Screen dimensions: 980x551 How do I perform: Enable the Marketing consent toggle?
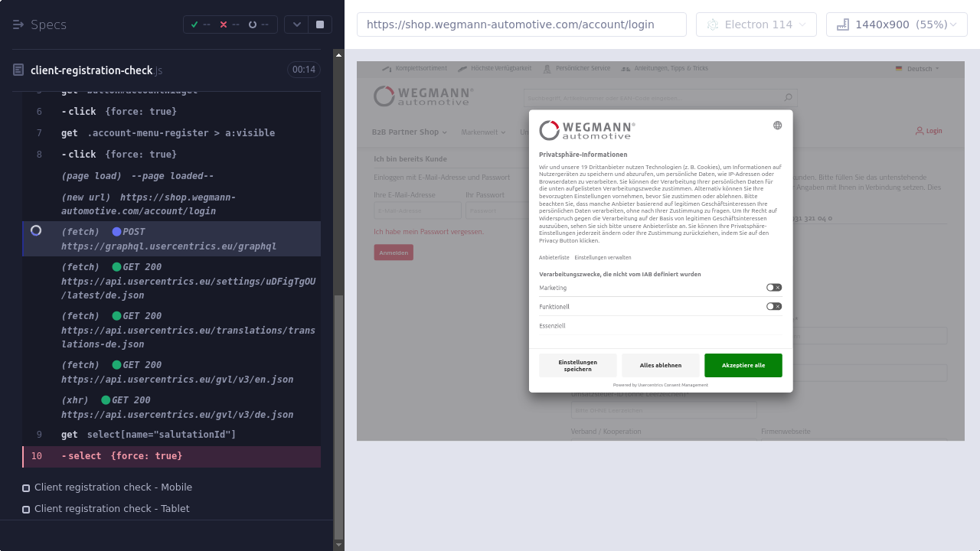point(774,288)
